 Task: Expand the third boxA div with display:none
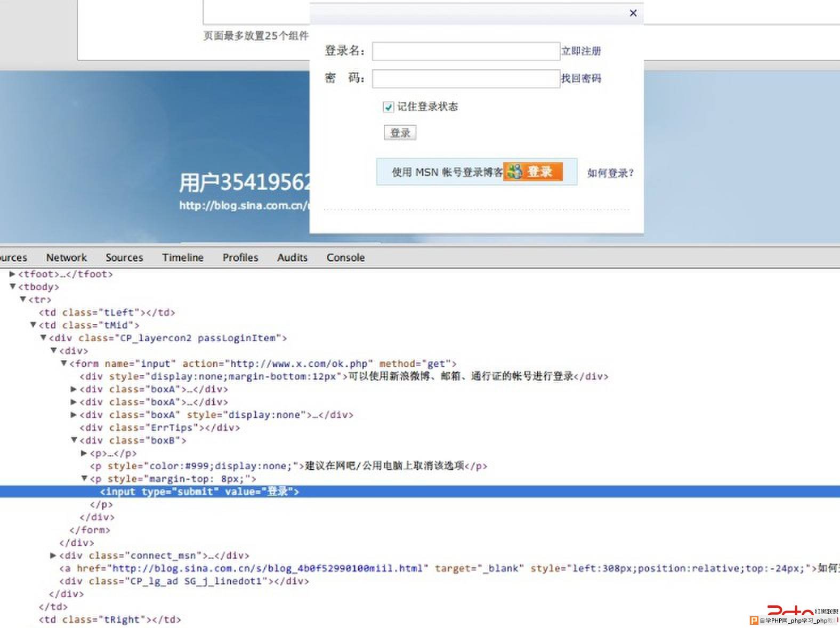tap(74, 415)
